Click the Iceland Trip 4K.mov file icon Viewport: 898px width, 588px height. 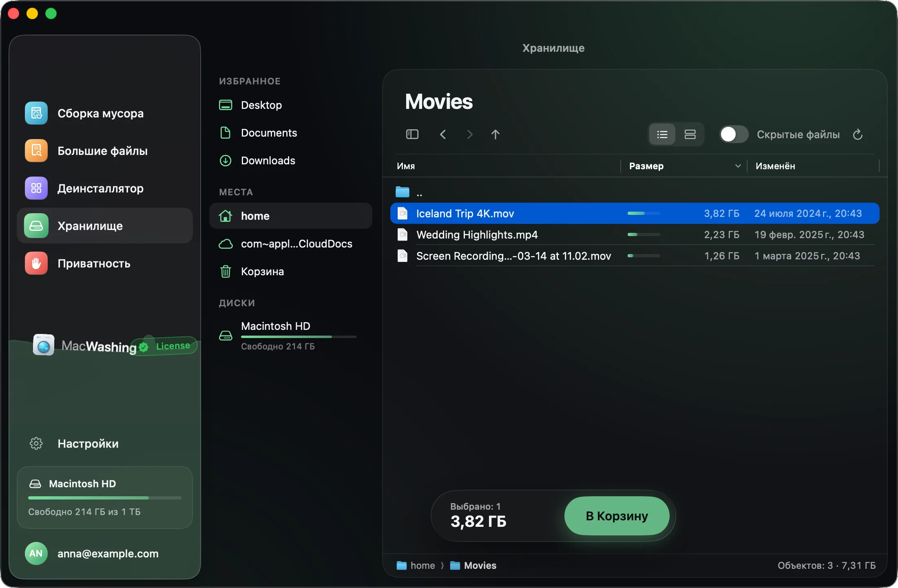(403, 213)
